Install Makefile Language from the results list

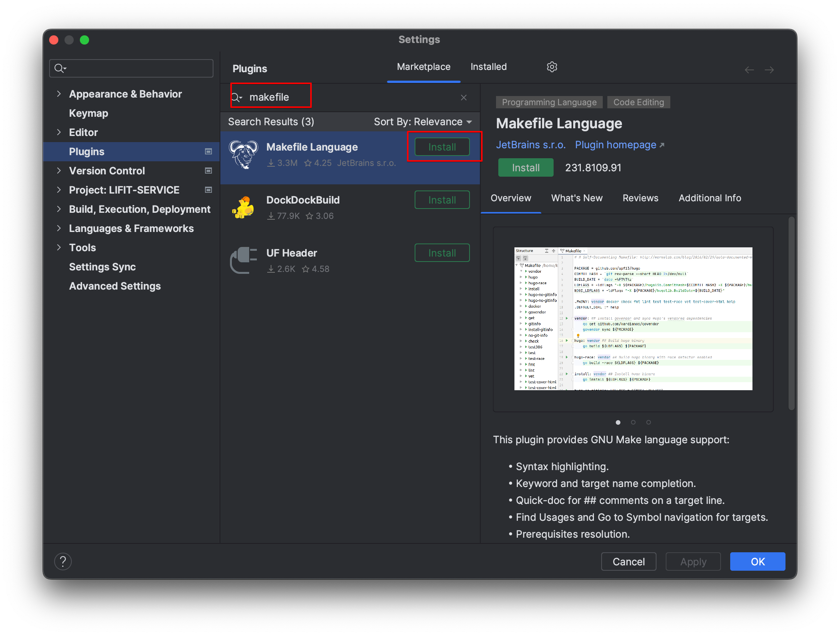pyautogui.click(x=442, y=147)
